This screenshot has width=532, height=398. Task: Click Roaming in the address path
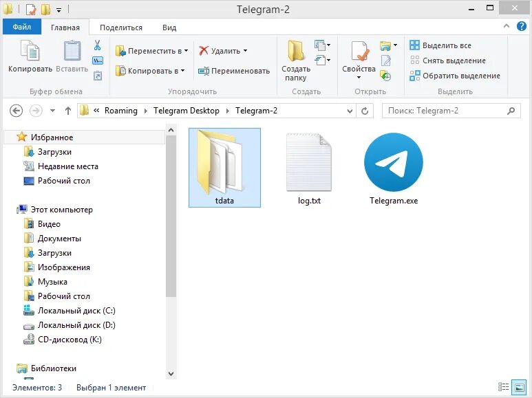click(x=121, y=111)
